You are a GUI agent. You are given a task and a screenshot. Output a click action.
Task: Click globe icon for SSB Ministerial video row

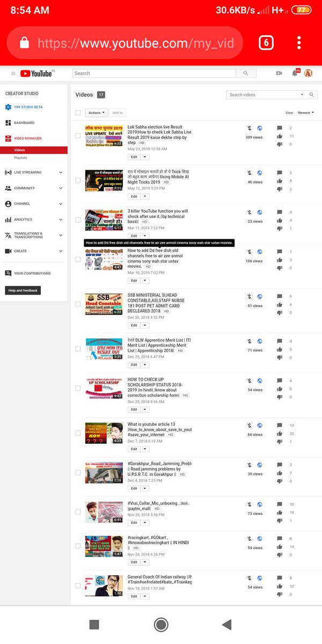260,296
